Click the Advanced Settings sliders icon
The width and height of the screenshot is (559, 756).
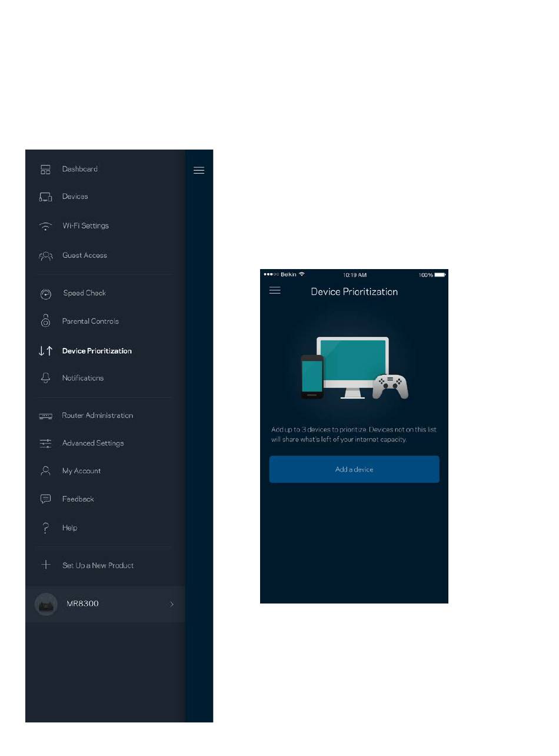(45, 443)
